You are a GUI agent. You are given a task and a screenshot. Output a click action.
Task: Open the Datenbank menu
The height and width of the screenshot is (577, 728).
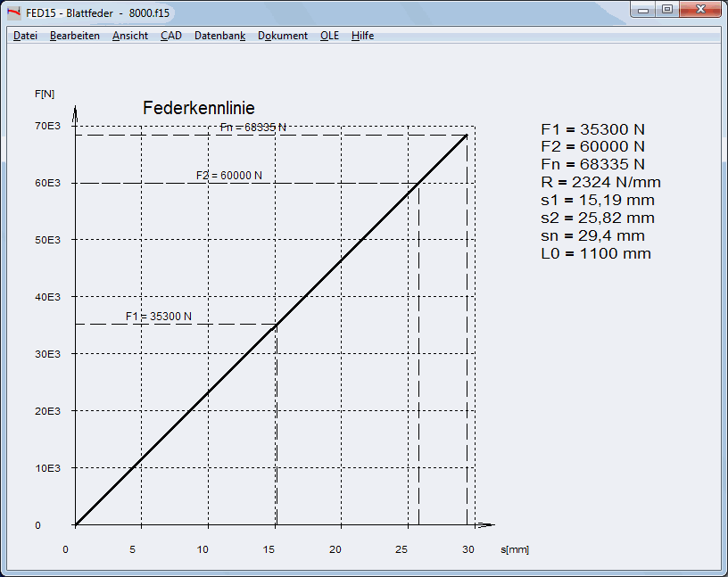[x=219, y=36]
